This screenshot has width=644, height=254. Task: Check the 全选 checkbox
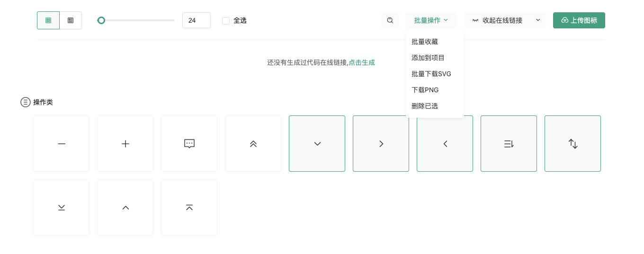[226, 20]
